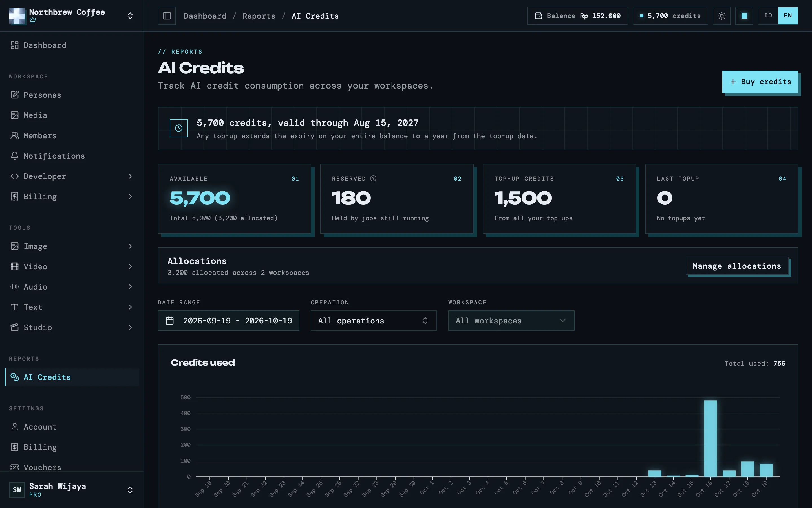Click the wallet icon beside Balance
Viewport: 812px width, 508px height.
click(x=539, y=16)
